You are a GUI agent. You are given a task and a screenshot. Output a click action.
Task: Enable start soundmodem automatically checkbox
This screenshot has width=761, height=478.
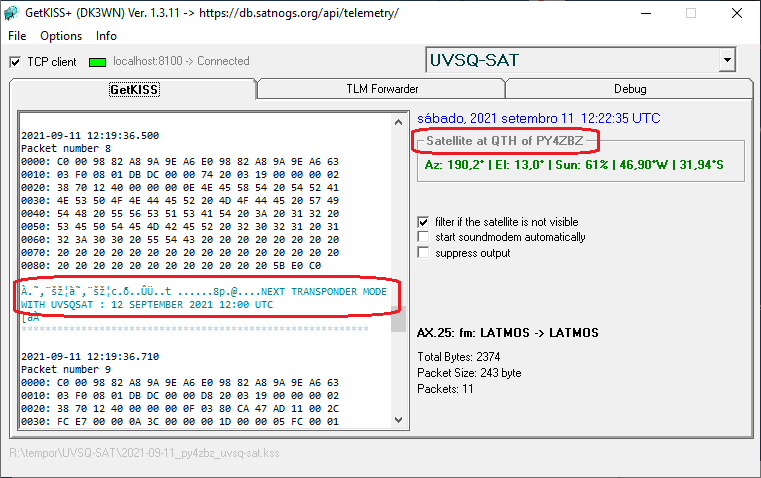pyautogui.click(x=423, y=237)
